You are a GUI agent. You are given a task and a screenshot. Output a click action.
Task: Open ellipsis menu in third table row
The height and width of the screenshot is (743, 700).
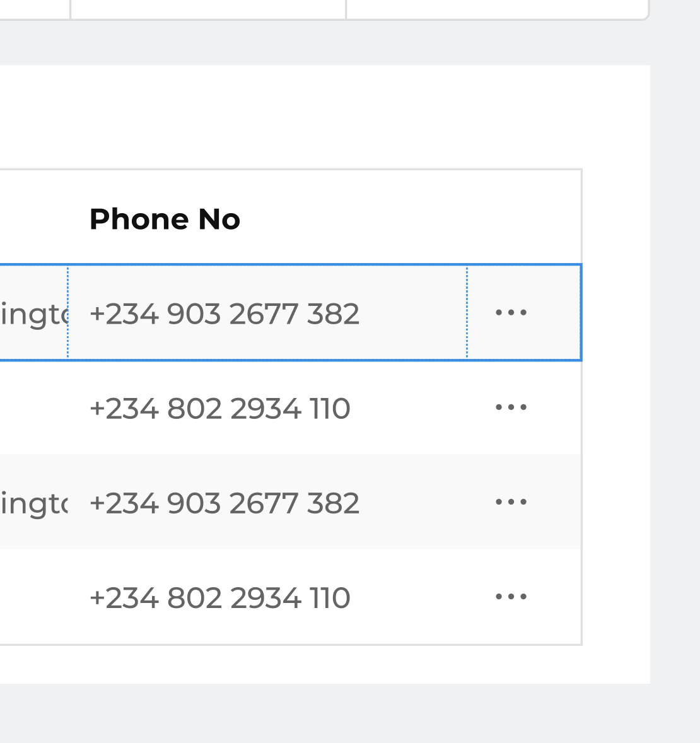[x=511, y=502]
